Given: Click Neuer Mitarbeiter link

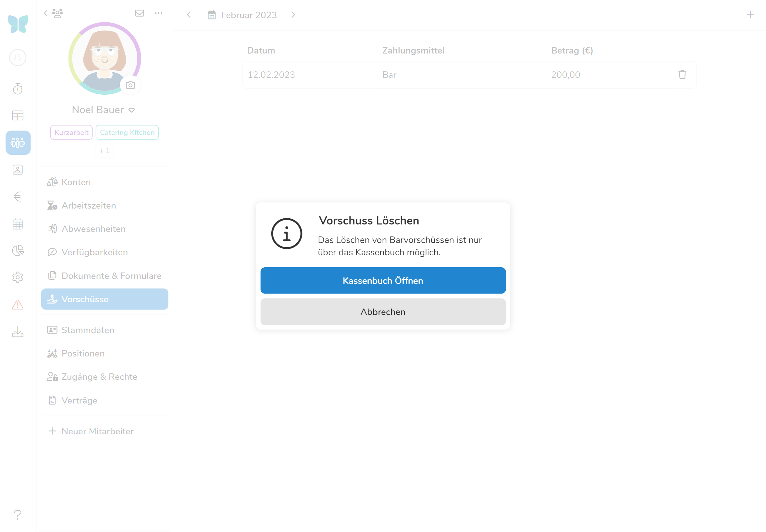Looking at the screenshot, I should point(97,431).
